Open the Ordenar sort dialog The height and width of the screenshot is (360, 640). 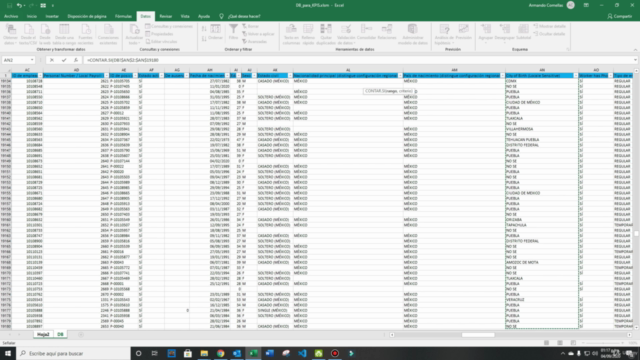pyautogui.click(x=216, y=32)
